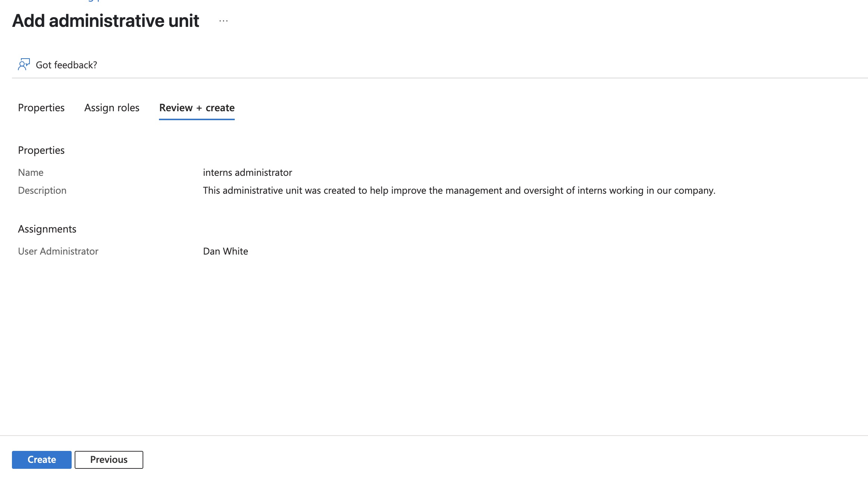Click the Add administrative unit page title

106,21
